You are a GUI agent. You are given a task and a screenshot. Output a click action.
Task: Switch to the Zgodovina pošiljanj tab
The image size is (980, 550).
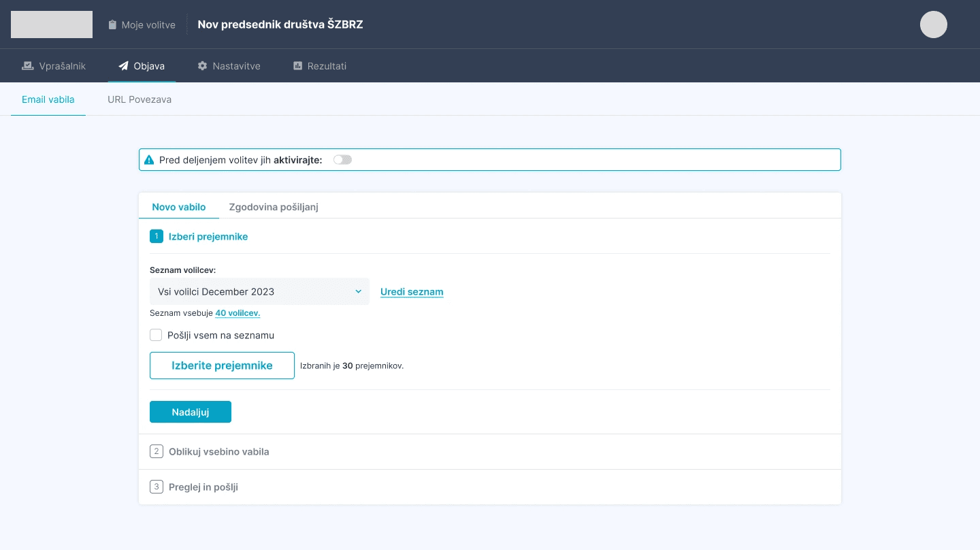click(x=273, y=207)
